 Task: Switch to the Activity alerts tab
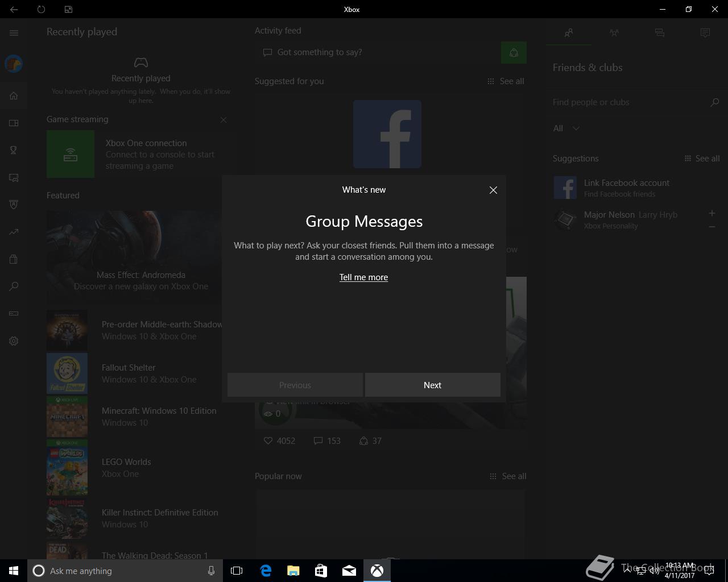[705, 33]
